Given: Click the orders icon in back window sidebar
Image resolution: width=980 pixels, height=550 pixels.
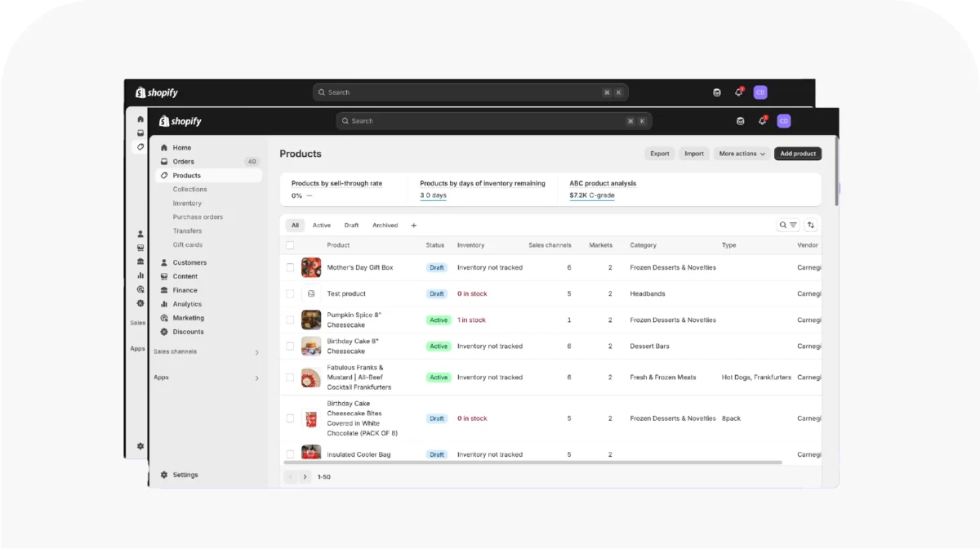Looking at the screenshot, I should (x=140, y=133).
